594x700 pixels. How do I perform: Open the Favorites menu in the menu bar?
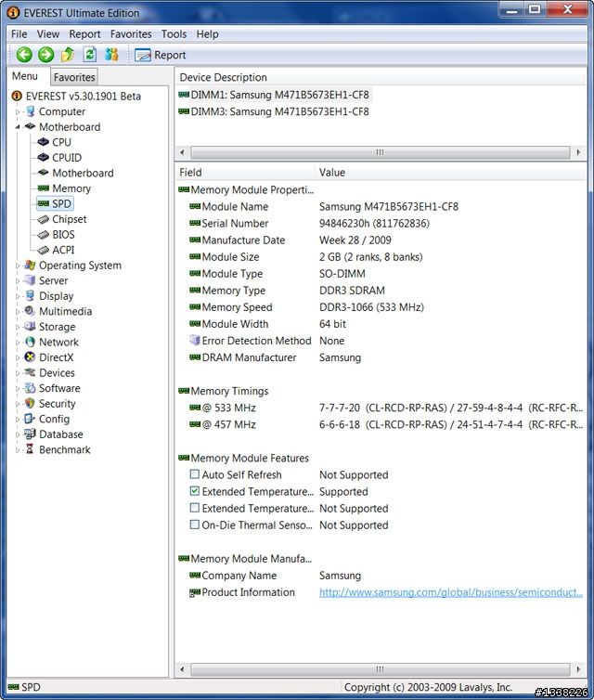tap(131, 34)
